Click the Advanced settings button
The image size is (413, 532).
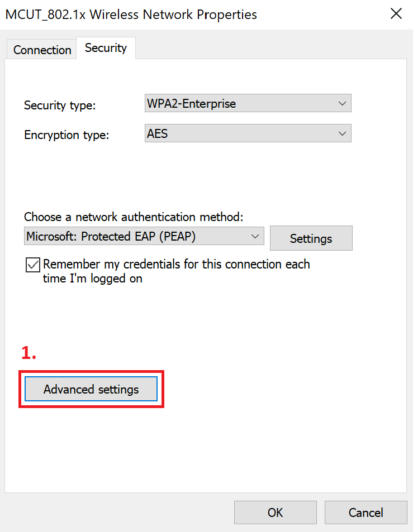tap(91, 389)
